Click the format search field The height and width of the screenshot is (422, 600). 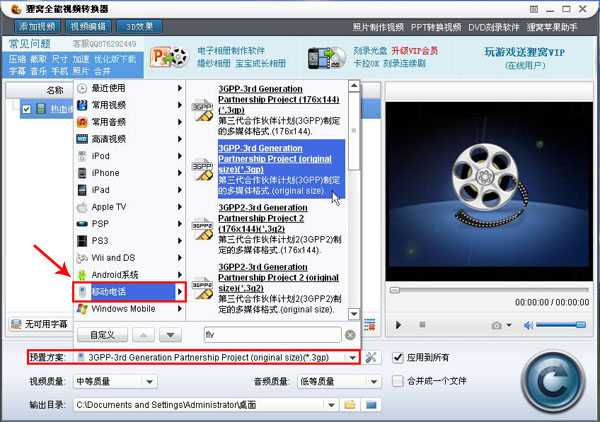(x=272, y=335)
